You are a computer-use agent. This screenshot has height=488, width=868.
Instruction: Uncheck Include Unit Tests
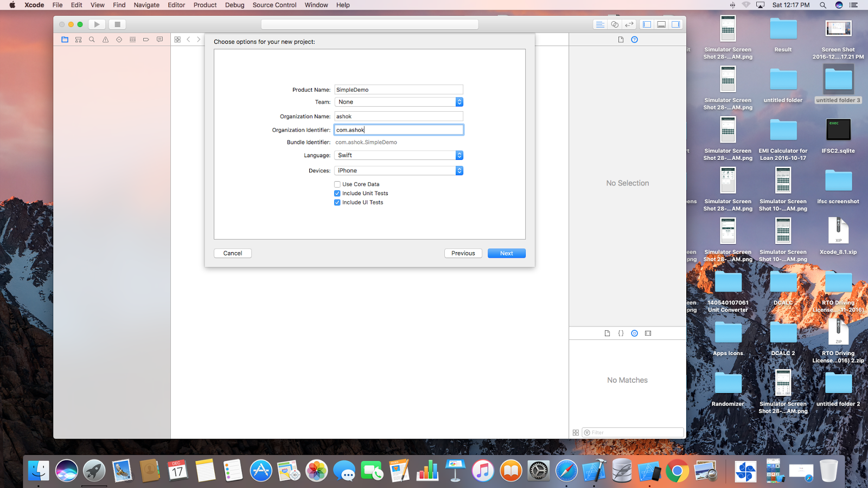[337, 194]
